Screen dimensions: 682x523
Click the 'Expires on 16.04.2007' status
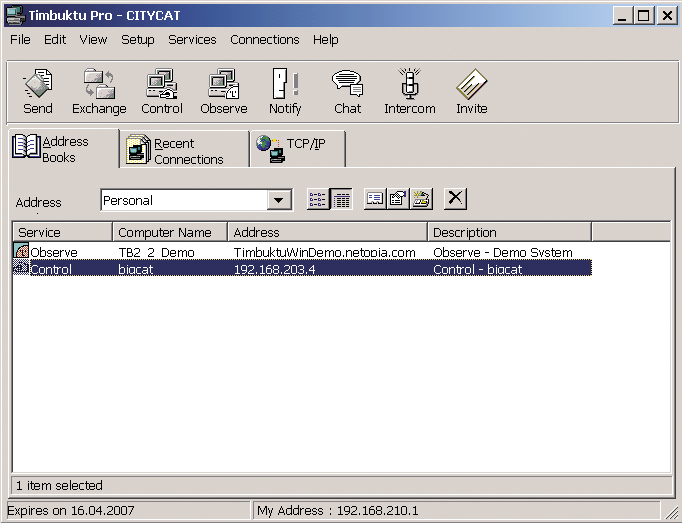pyautogui.click(x=71, y=510)
